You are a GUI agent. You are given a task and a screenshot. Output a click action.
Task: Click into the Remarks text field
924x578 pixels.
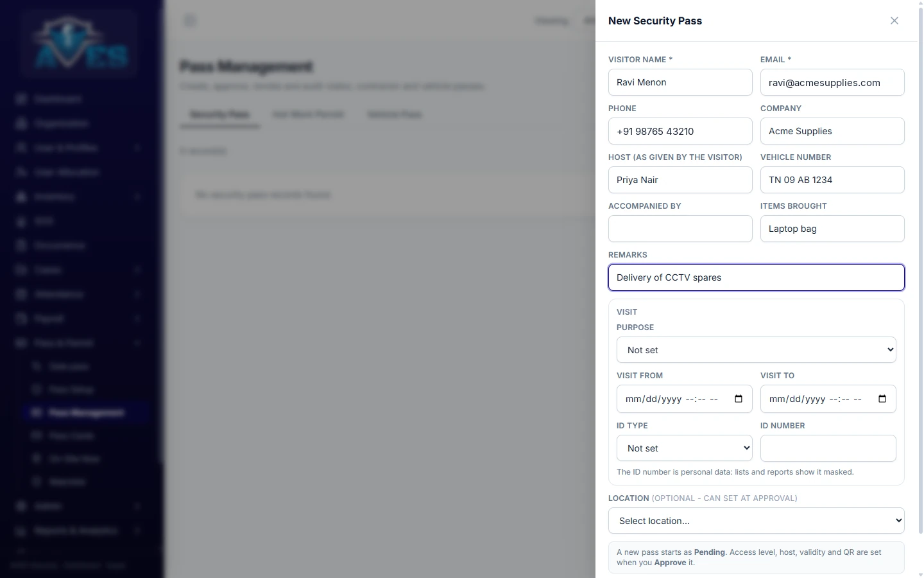[x=756, y=277]
